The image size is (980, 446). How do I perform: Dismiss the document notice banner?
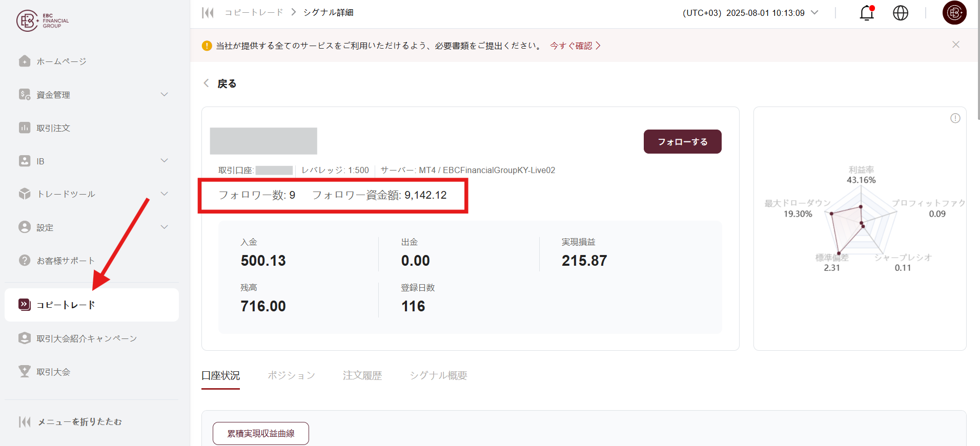(956, 45)
